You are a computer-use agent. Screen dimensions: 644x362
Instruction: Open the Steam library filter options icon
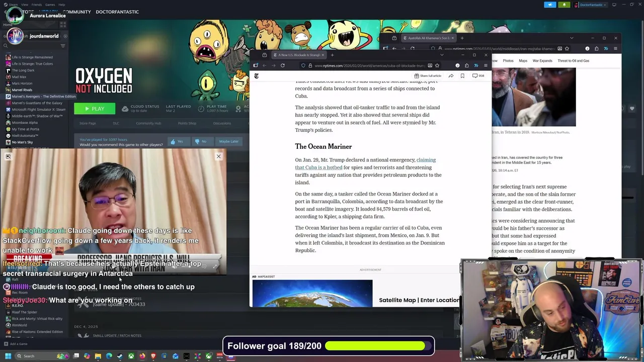point(63,46)
